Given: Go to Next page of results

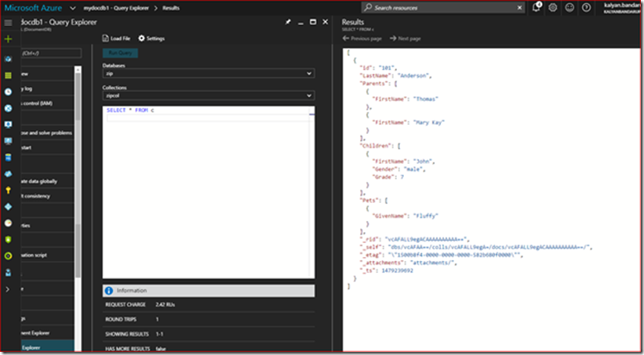Looking at the screenshot, I should click(406, 38).
